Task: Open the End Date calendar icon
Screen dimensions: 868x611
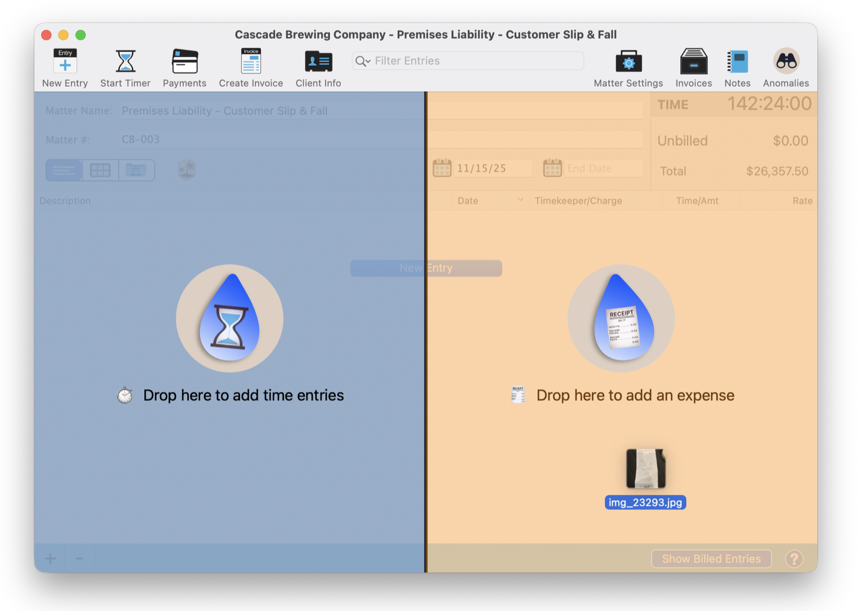Action: tap(552, 168)
